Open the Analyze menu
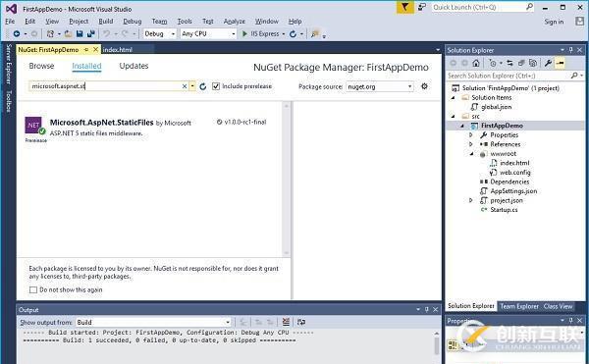 coord(234,22)
